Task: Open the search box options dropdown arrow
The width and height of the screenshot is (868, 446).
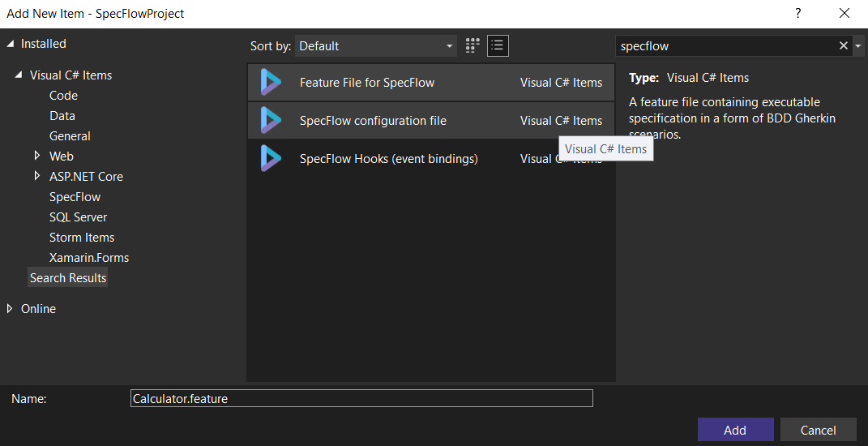Action: pyautogui.click(x=858, y=46)
